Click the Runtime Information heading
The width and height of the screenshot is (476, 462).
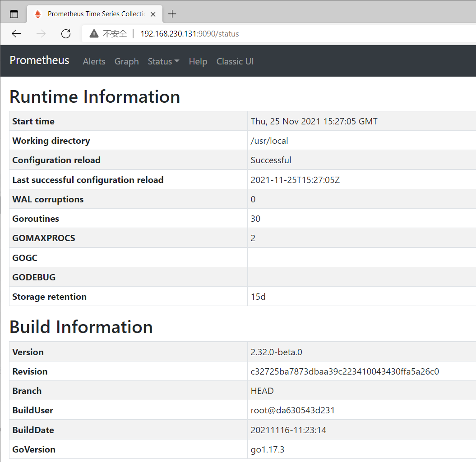point(95,97)
